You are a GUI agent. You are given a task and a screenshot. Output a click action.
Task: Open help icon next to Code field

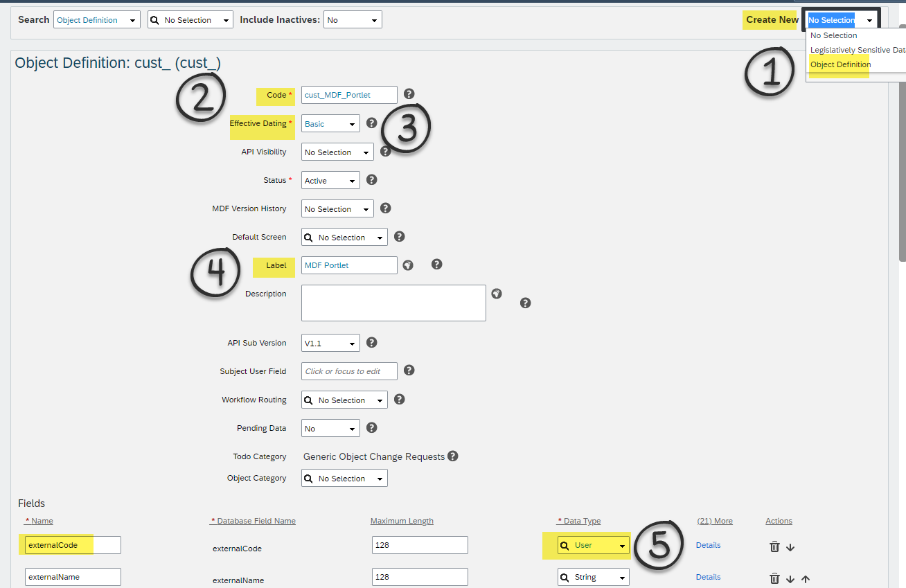[409, 94]
